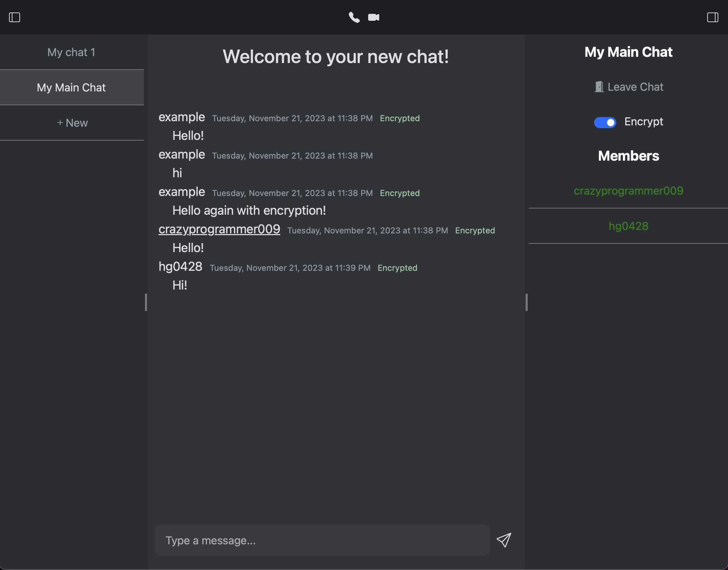The height and width of the screenshot is (570, 728).
Task: Start a voice call with phone icon
Action: pyautogui.click(x=354, y=17)
